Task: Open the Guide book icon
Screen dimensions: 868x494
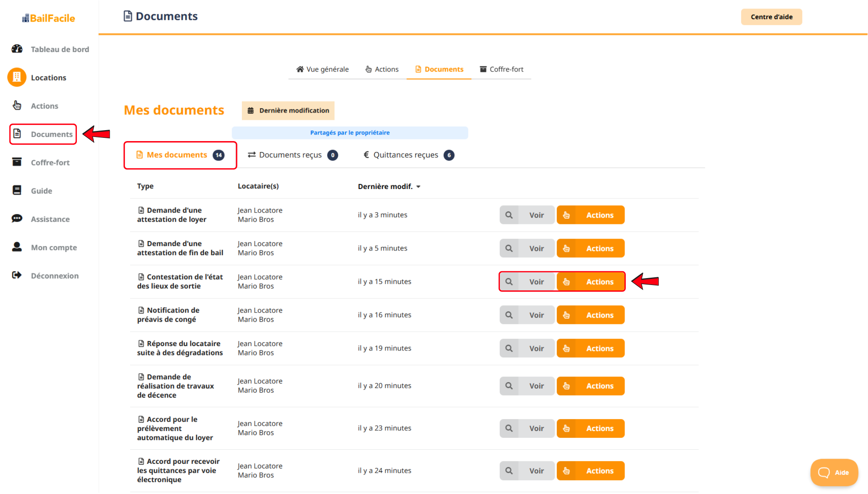Action: pyautogui.click(x=17, y=190)
